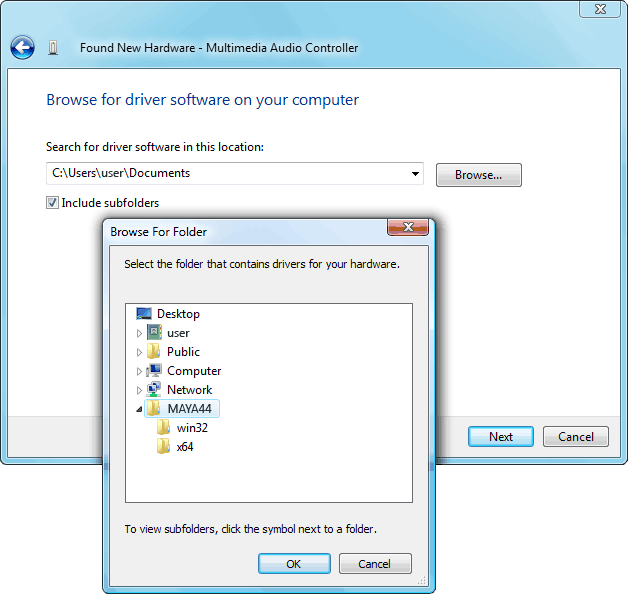
Task: Select the Public folder label
Action: tap(183, 352)
